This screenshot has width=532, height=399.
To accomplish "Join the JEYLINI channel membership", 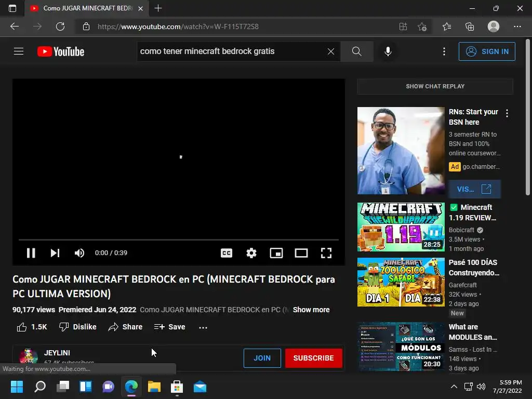I will 262,358.
